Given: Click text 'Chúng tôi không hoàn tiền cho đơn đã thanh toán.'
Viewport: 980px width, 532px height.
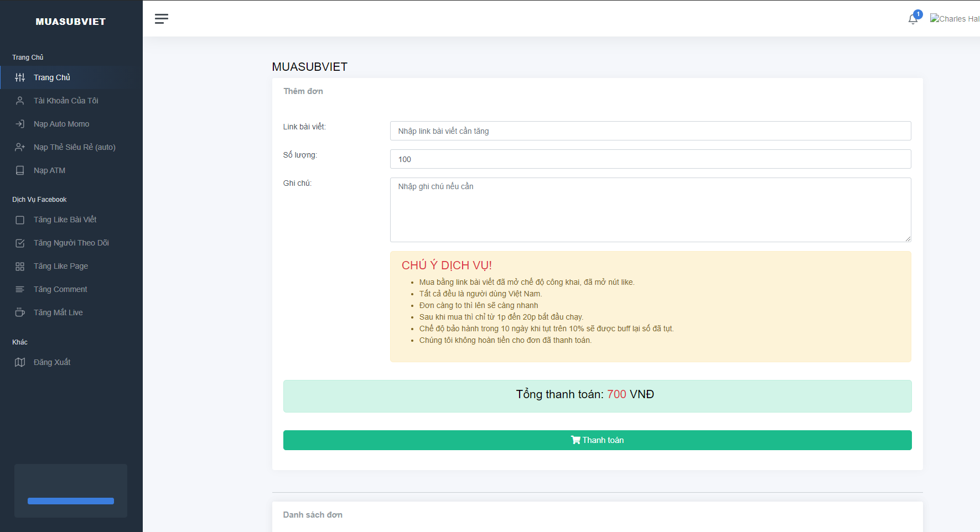Looking at the screenshot, I should click(x=505, y=340).
